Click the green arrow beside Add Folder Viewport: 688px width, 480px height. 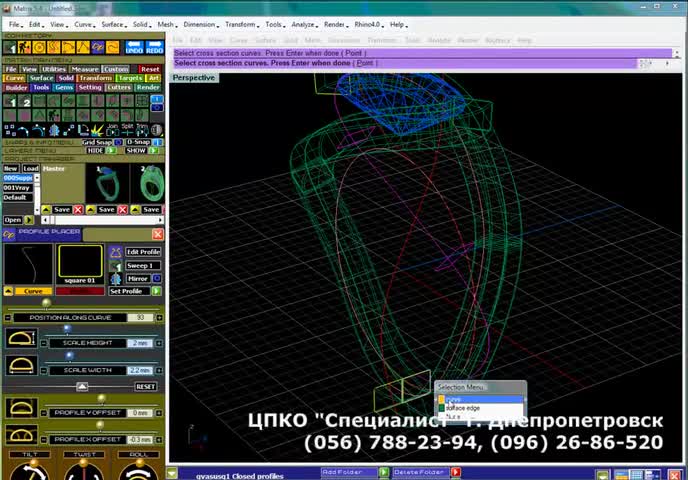pyautogui.click(x=383, y=472)
